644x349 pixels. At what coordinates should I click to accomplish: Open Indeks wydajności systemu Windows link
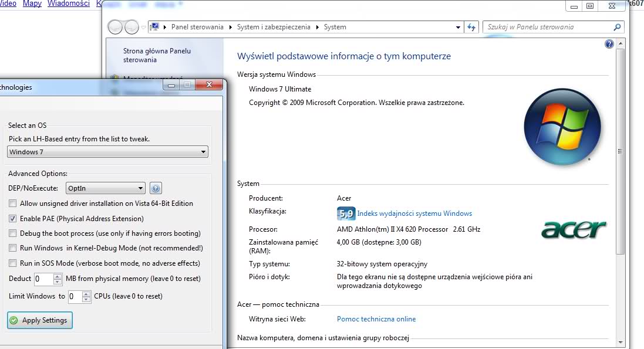[x=414, y=214]
